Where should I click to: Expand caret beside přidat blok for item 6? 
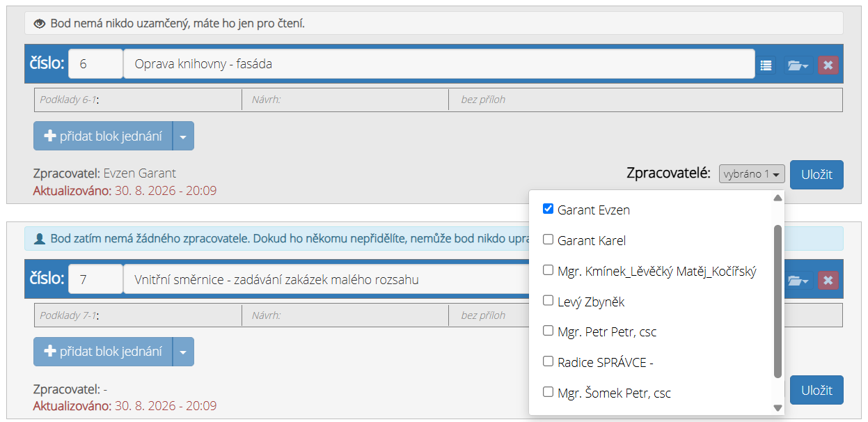coord(183,136)
